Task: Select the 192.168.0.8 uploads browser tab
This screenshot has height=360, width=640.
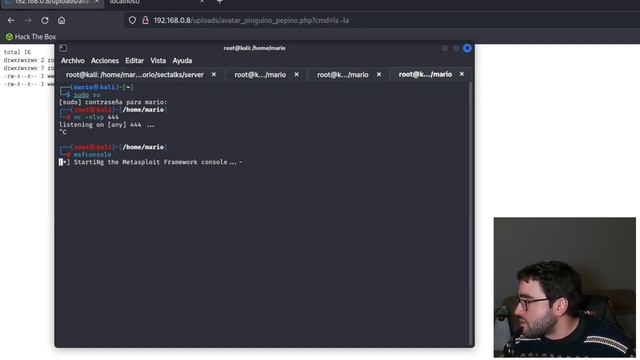Action: 51,2
